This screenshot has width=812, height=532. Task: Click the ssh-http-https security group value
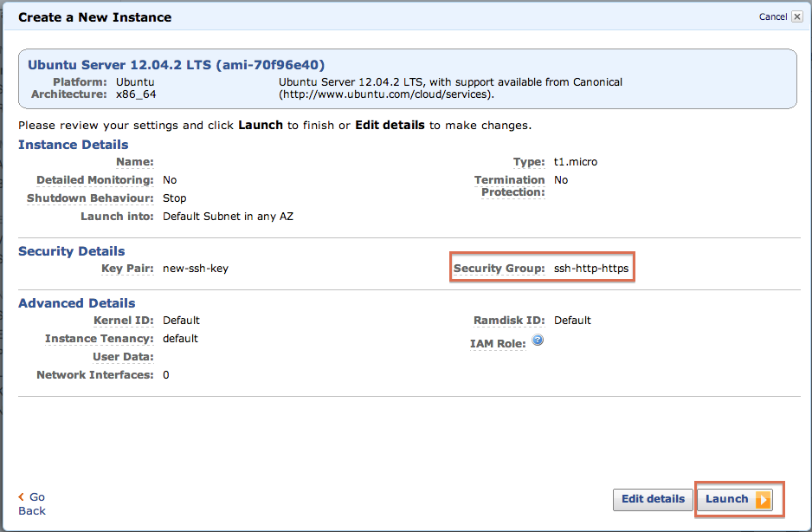pyautogui.click(x=591, y=269)
